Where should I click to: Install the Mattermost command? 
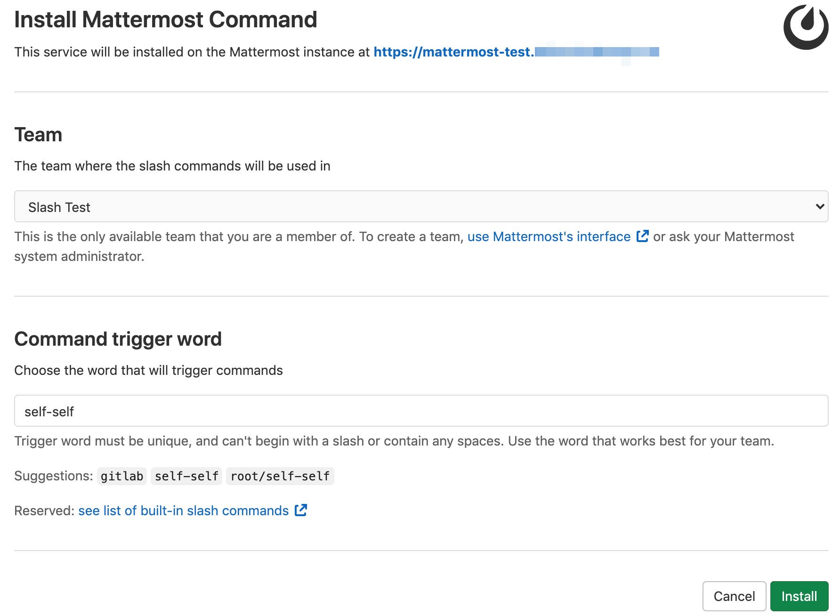[799, 596]
